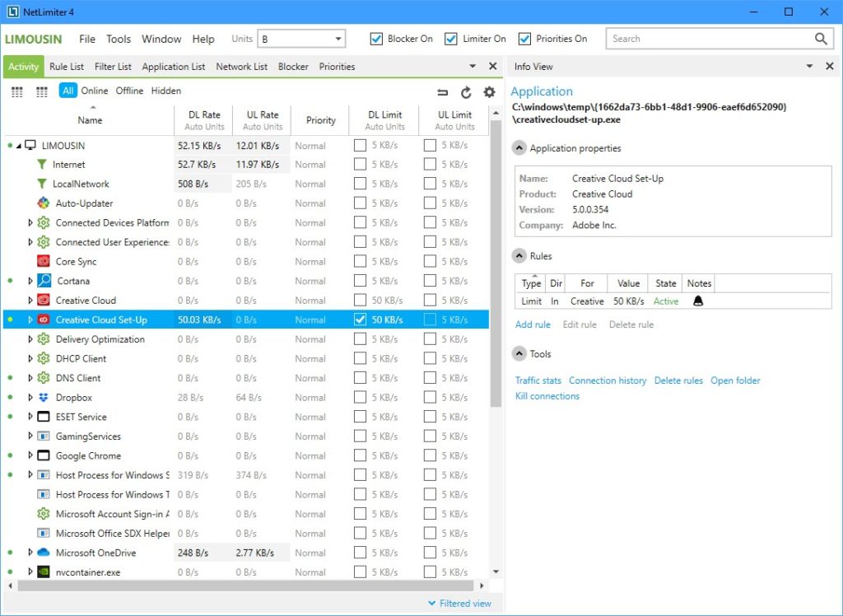This screenshot has height=616, width=843.
Task: Click the Cortana icon in the list
Action: 44,281
